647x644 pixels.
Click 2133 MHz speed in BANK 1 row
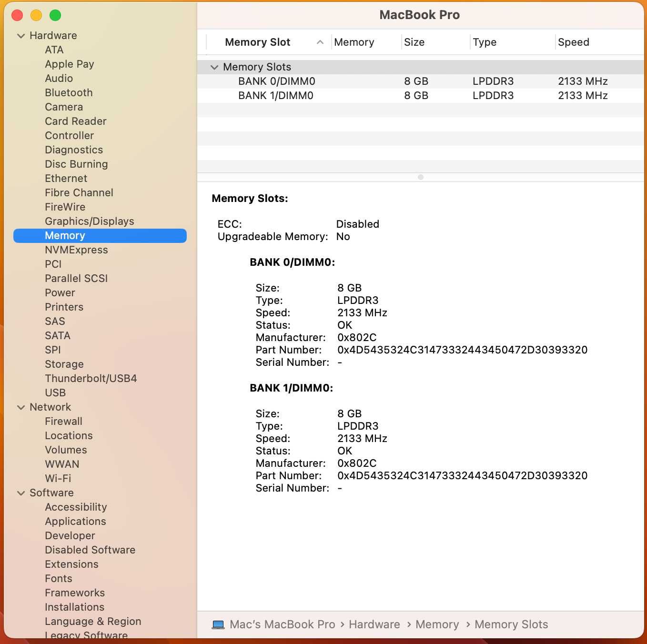(x=583, y=96)
